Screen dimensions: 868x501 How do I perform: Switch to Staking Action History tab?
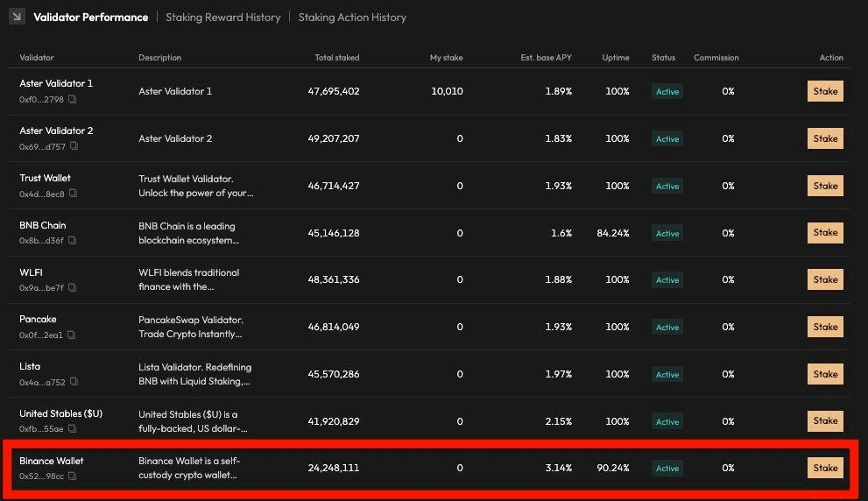(x=352, y=18)
